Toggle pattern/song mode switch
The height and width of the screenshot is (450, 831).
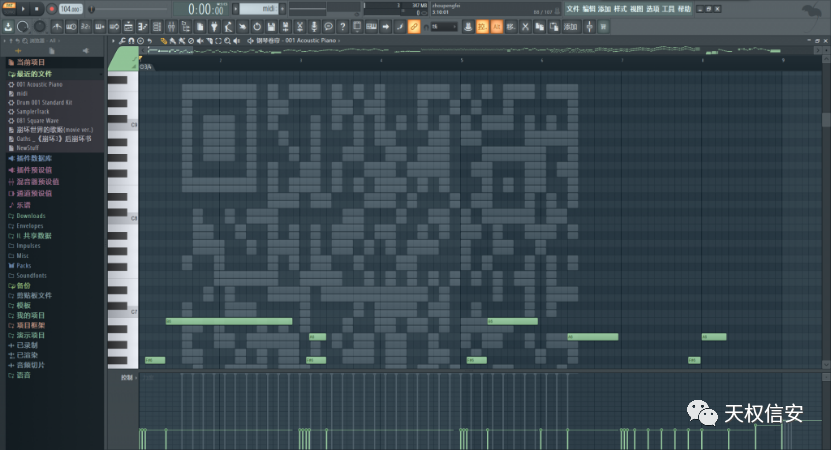[9, 9]
